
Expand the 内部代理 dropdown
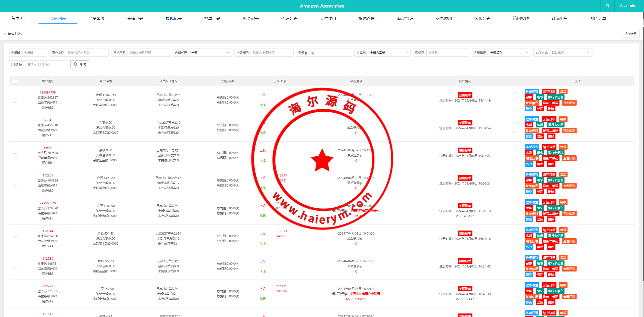click(210, 53)
